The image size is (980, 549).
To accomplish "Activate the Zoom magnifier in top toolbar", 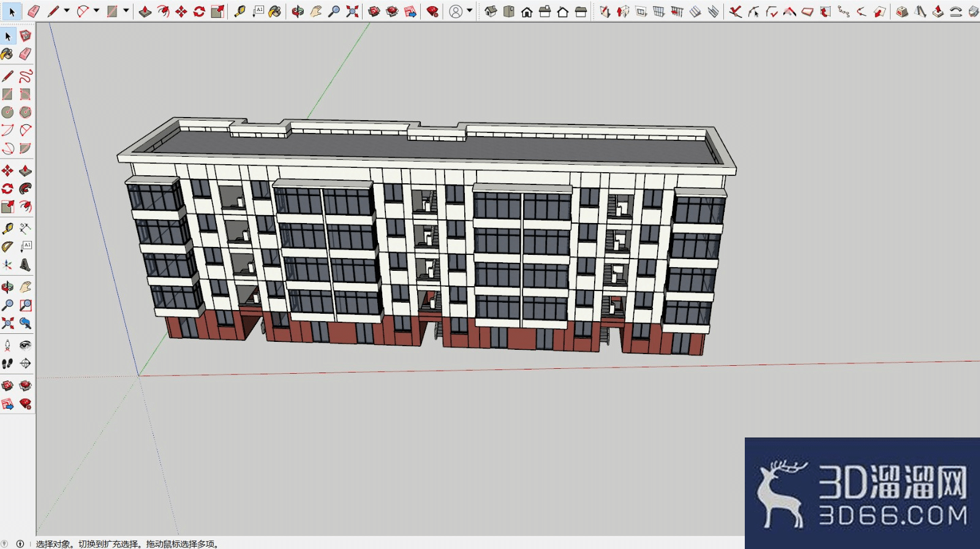I will tap(334, 11).
